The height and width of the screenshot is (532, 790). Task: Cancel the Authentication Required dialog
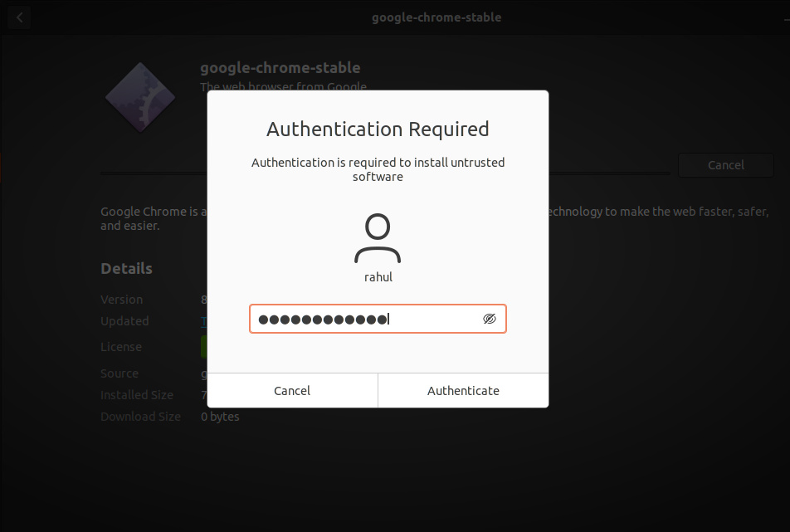pos(292,390)
